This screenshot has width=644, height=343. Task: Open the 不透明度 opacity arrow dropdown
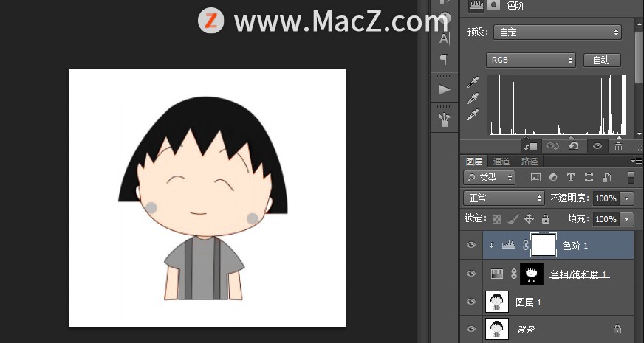pyautogui.click(x=626, y=198)
